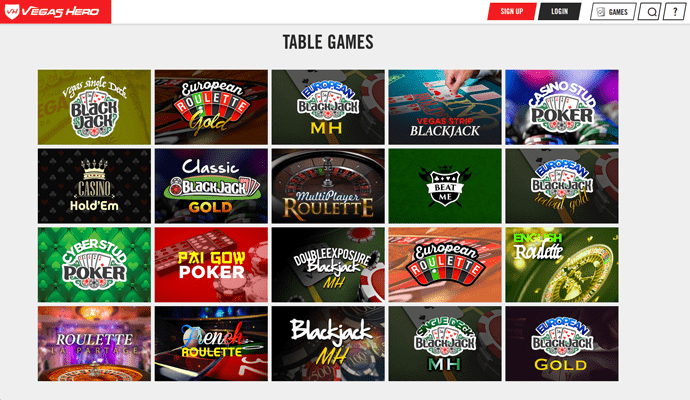Screen dimensions: 690x400
Task: Launch Roulette La Partage game
Action: pyautogui.click(x=94, y=344)
